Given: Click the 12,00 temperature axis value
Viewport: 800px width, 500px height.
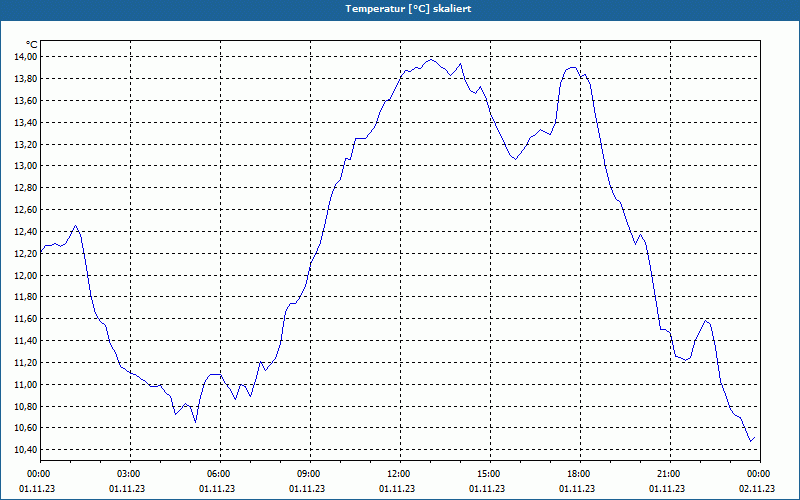Looking at the screenshot, I should coord(25,276).
